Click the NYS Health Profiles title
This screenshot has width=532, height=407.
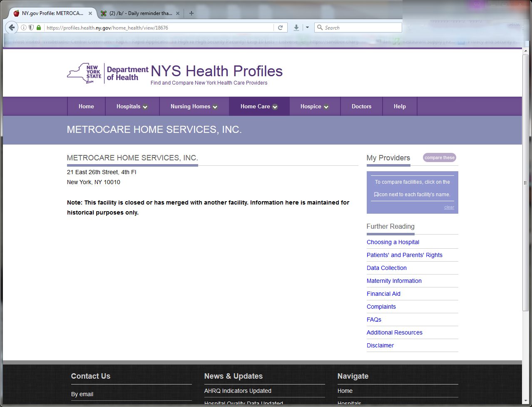coord(216,71)
